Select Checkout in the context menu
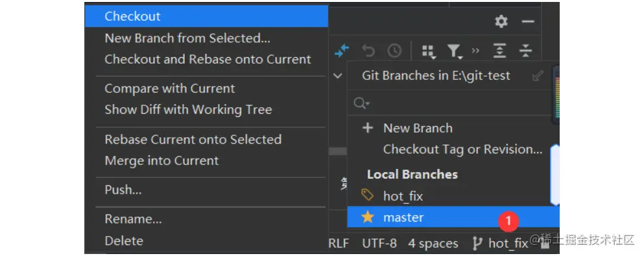The width and height of the screenshot is (644, 256). (x=206, y=16)
